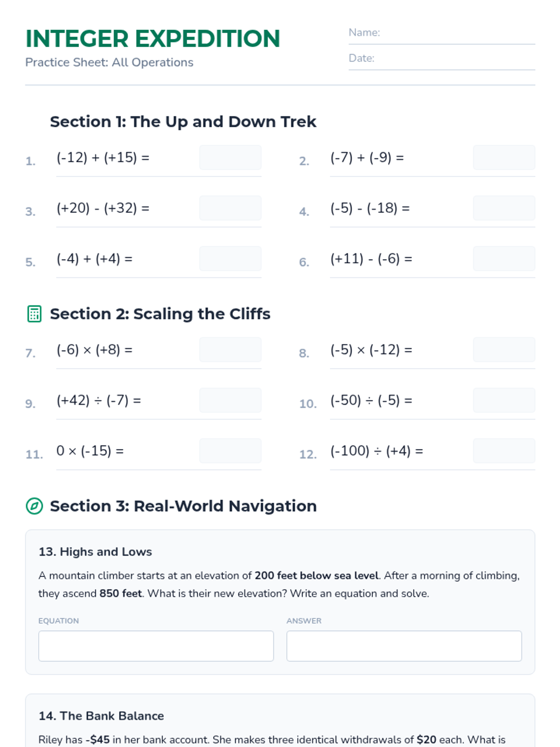Viewport: 560px width, 747px height.
Task: Click answer box for (+20) - (+32)
Action: pos(230,208)
